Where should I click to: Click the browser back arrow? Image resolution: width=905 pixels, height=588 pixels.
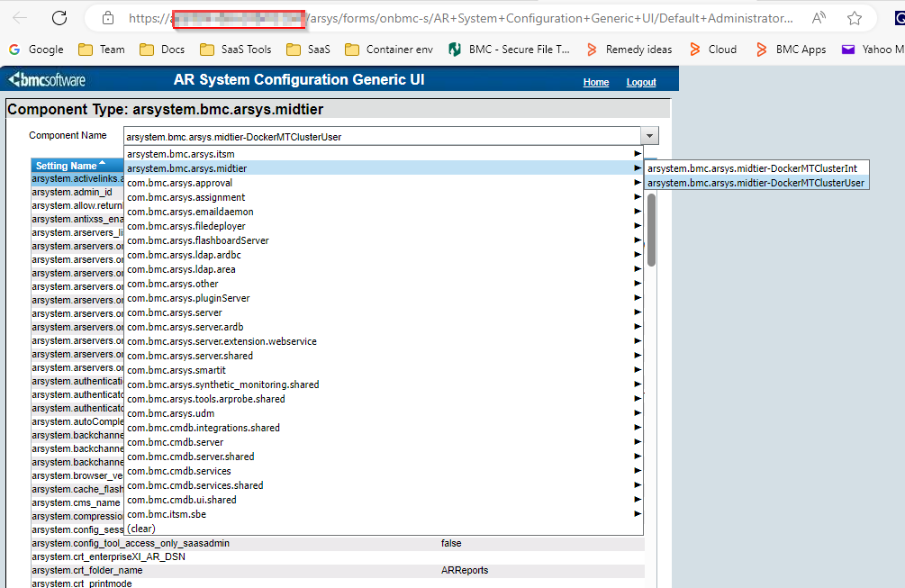point(20,18)
